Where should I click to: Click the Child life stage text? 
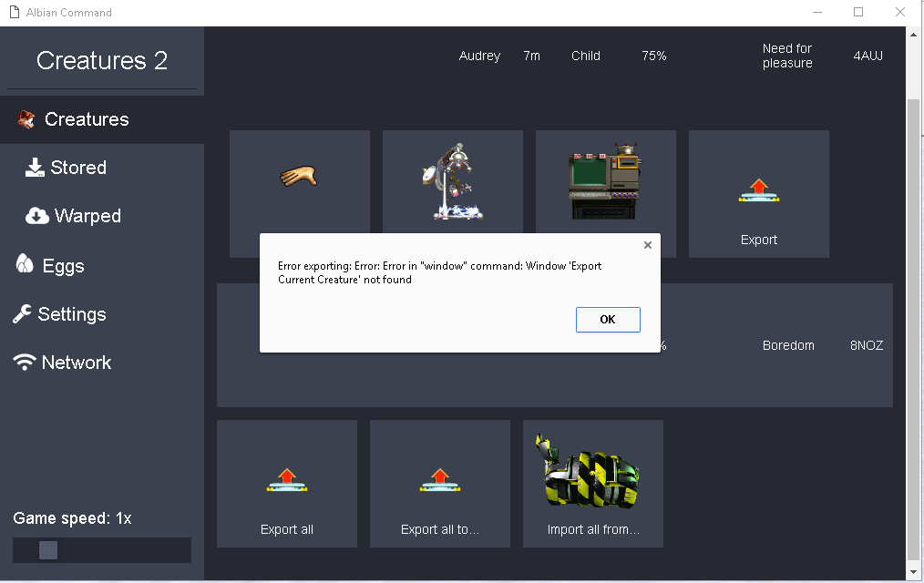tap(586, 56)
